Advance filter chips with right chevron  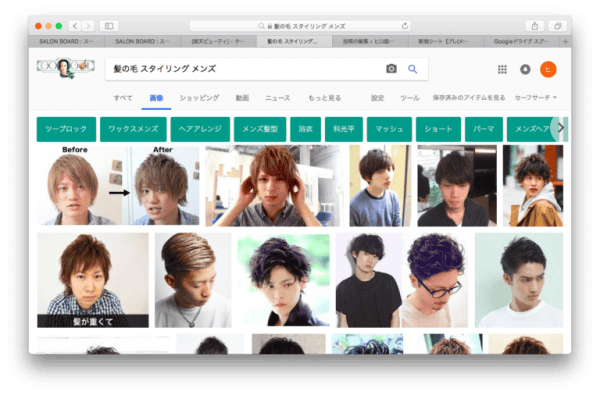click(x=561, y=128)
